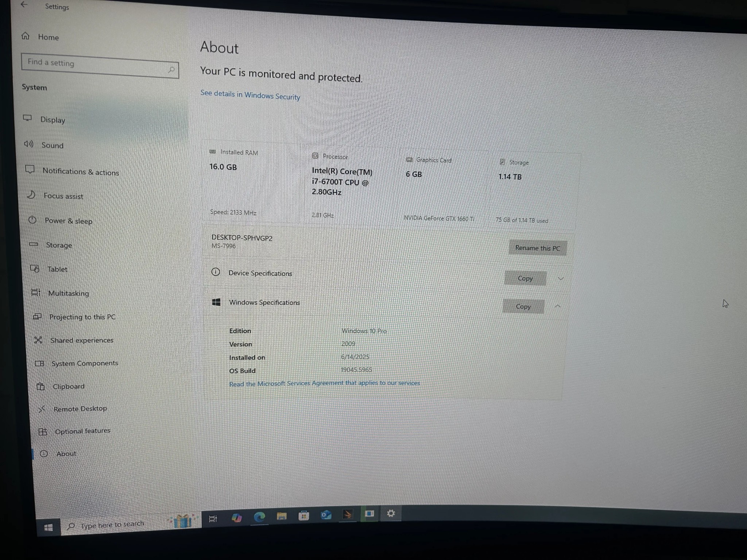Image resolution: width=747 pixels, height=560 pixels.
Task: Open Optional features
Action: [x=82, y=431]
